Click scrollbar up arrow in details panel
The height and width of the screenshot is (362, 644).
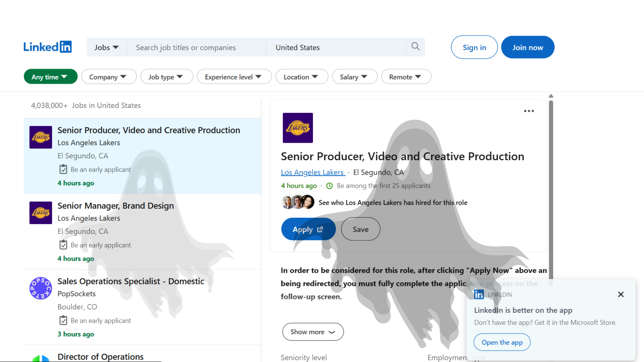point(551,96)
